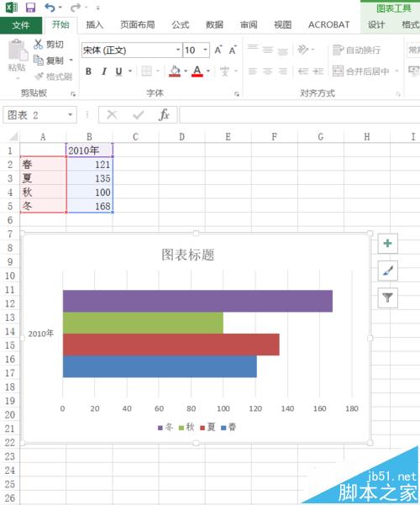Click the Redo arrow icon
Screen dimensions: 420x505
pyautogui.click(x=75, y=7)
